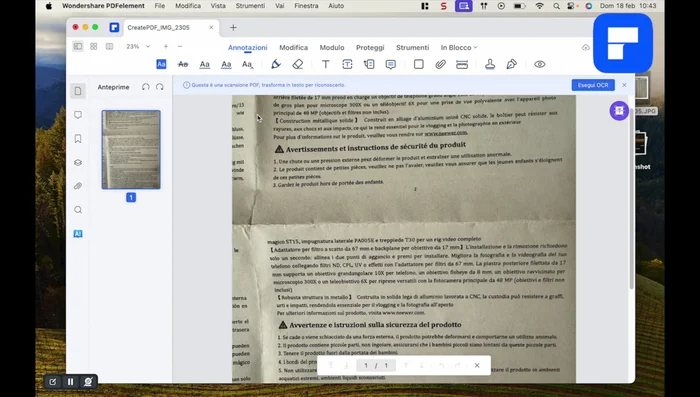Select the highlight text tool
Image resolution: width=700 pixels, height=397 pixels.
pos(161,64)
